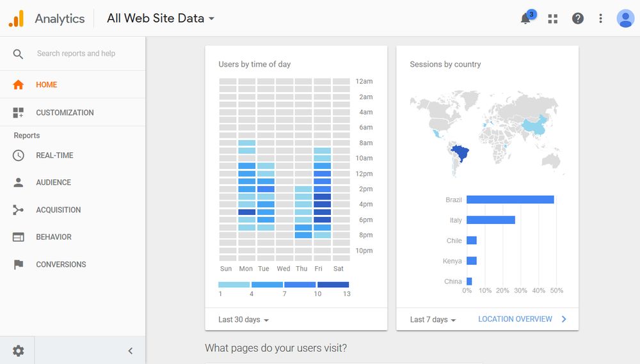Open the CONVERSIONS reports
This screenshot has height=364, width=640.
tap(61, 264)
